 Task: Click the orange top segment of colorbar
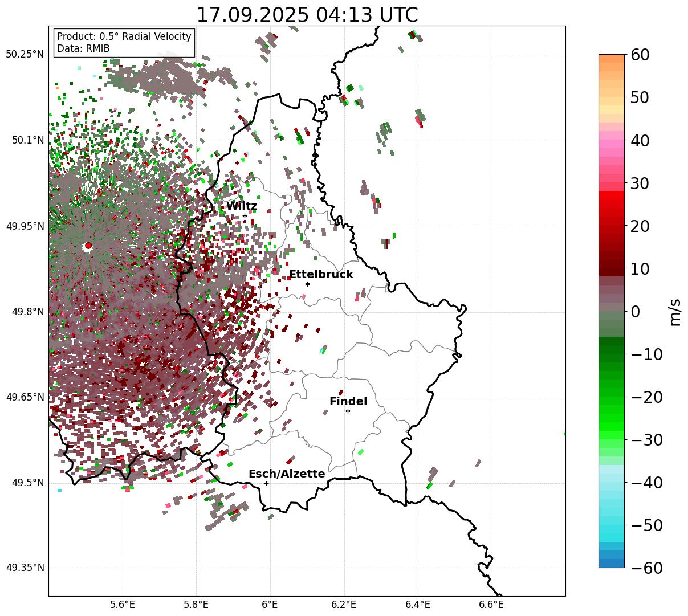(612, 59)
